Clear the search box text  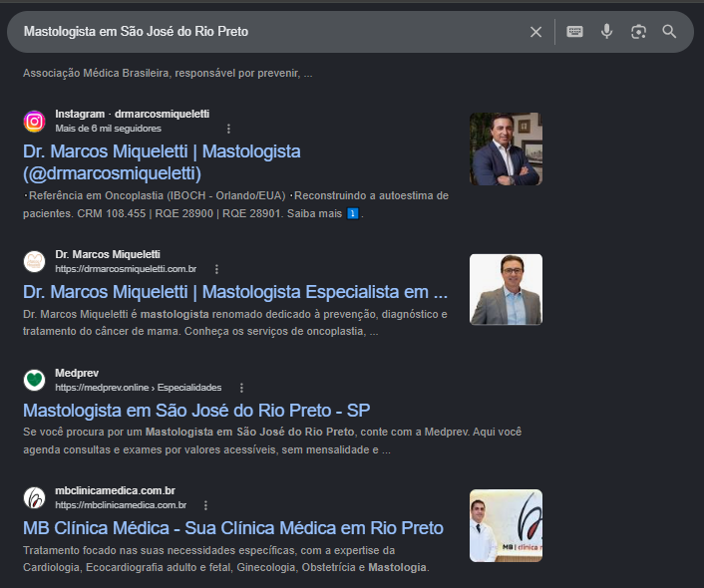535,32
